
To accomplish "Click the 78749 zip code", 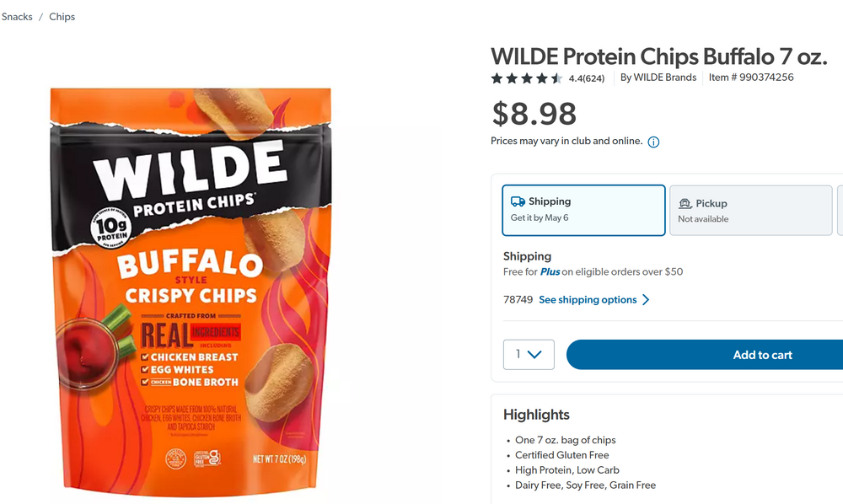I will (518, 300).
